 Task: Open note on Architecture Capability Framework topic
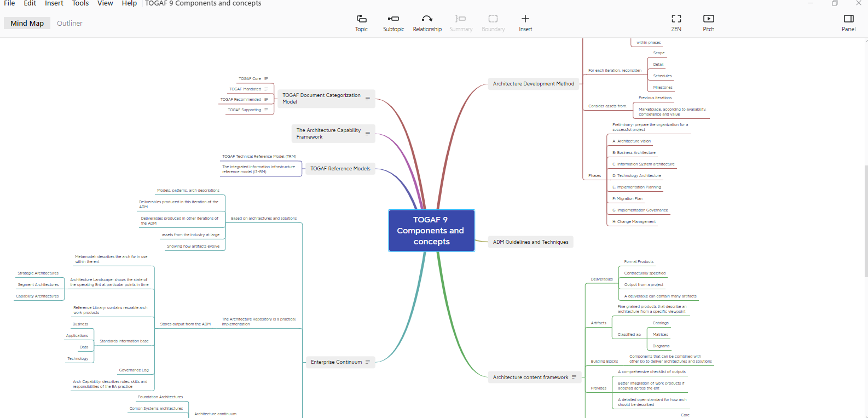(368, 134)
